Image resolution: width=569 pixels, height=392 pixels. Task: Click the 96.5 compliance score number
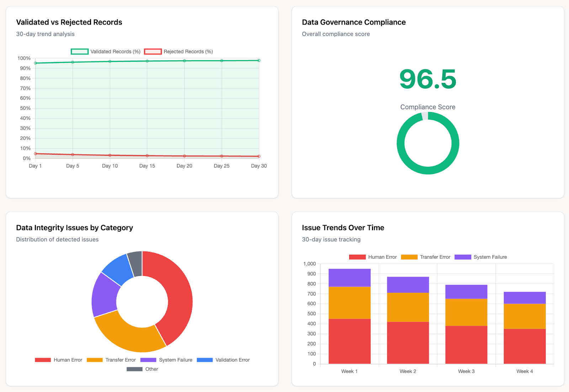(427, 79)
